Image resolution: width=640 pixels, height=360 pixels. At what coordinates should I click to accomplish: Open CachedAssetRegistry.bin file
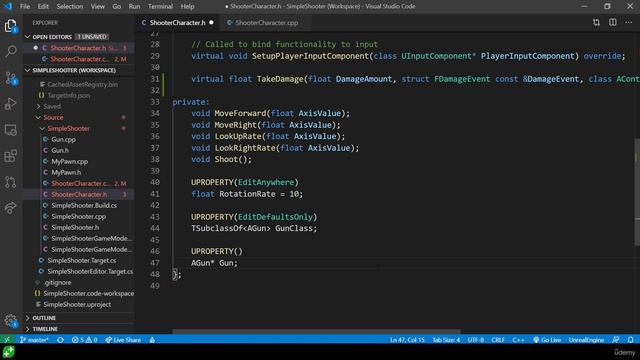click(x=82, y=84)
